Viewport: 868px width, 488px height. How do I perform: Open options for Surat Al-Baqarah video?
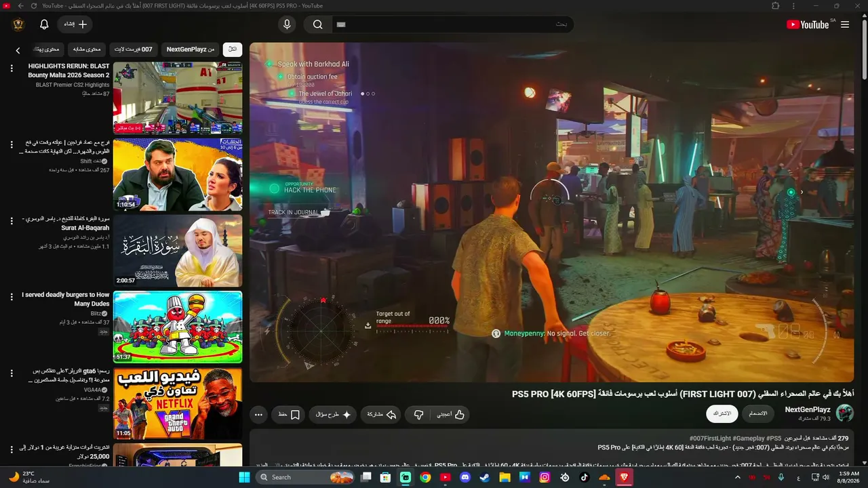12,221
